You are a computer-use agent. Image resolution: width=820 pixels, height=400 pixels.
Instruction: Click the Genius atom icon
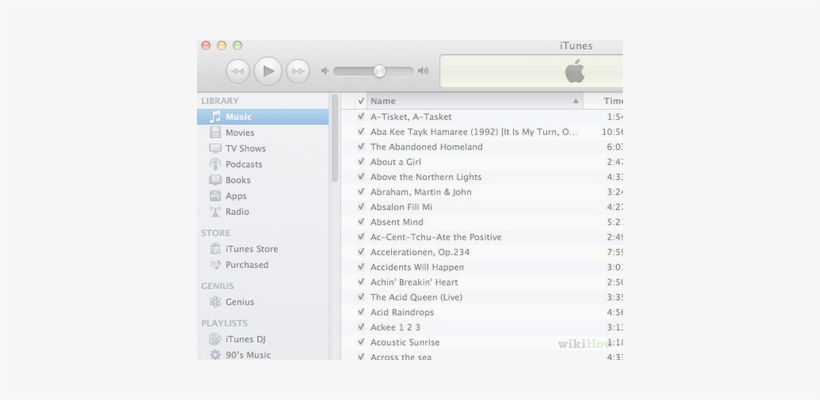(215, 302)
